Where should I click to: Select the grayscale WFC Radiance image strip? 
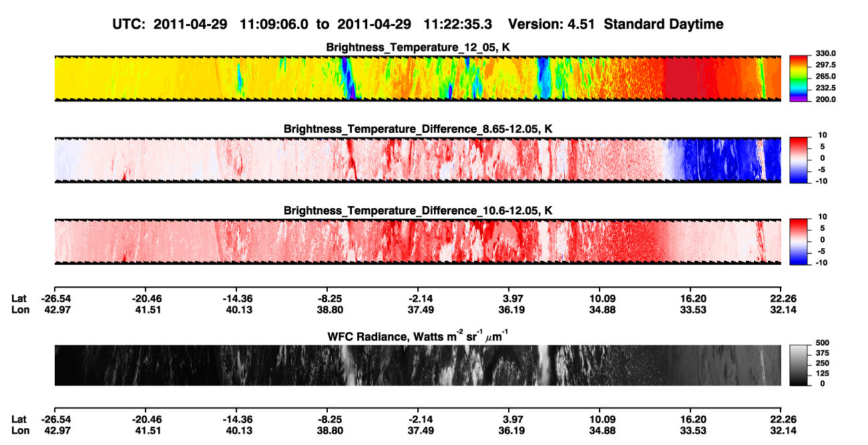tap(417, 366)
